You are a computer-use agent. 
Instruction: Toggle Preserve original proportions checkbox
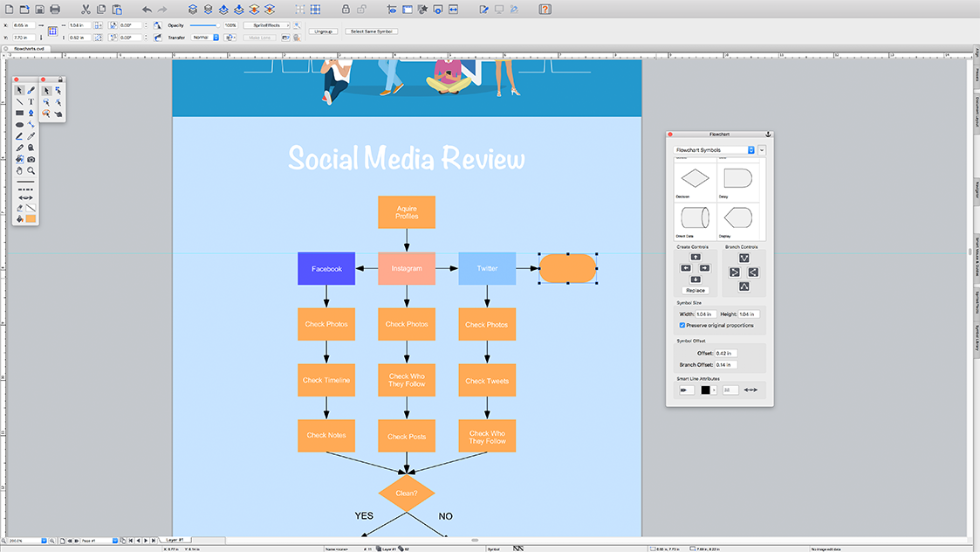[682, 326]
